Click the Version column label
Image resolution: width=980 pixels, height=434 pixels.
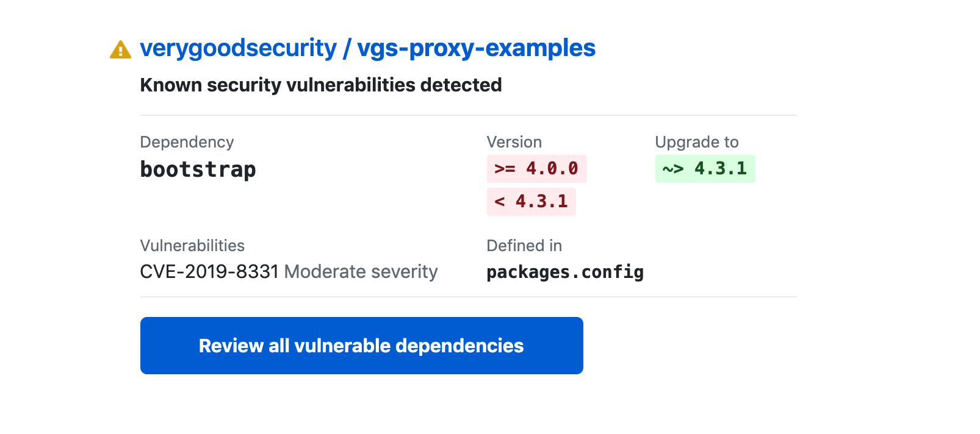pos(514,142)
